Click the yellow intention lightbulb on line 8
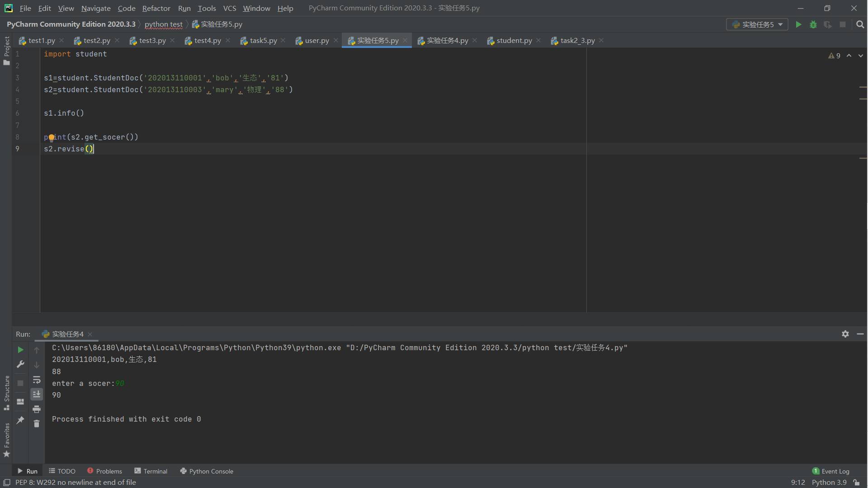 pyautogui.click(x=52, y=137)
